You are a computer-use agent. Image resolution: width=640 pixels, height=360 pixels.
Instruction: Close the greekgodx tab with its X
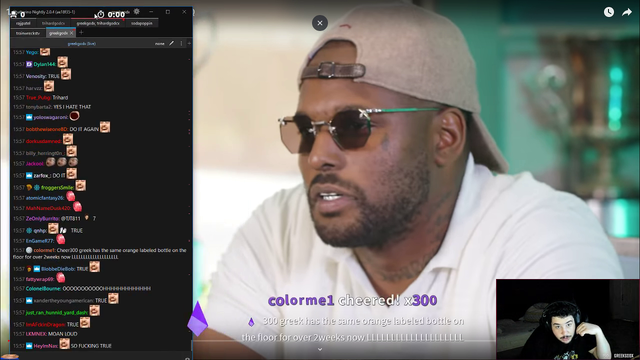[x=72, y=33]
